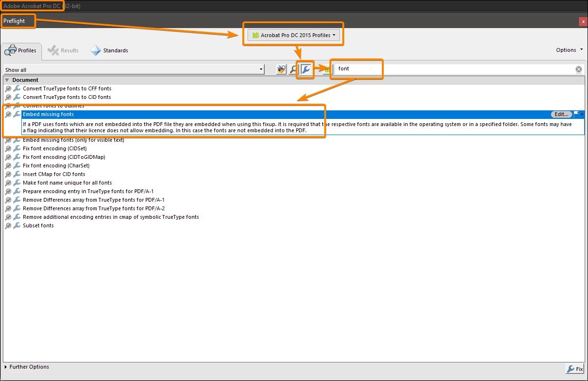Select Convert TrueType fonts to CFF fonts text
Image resolution: width=588 pixels, height=381 pixels.
pyautogui.click(x=67, y=88)
